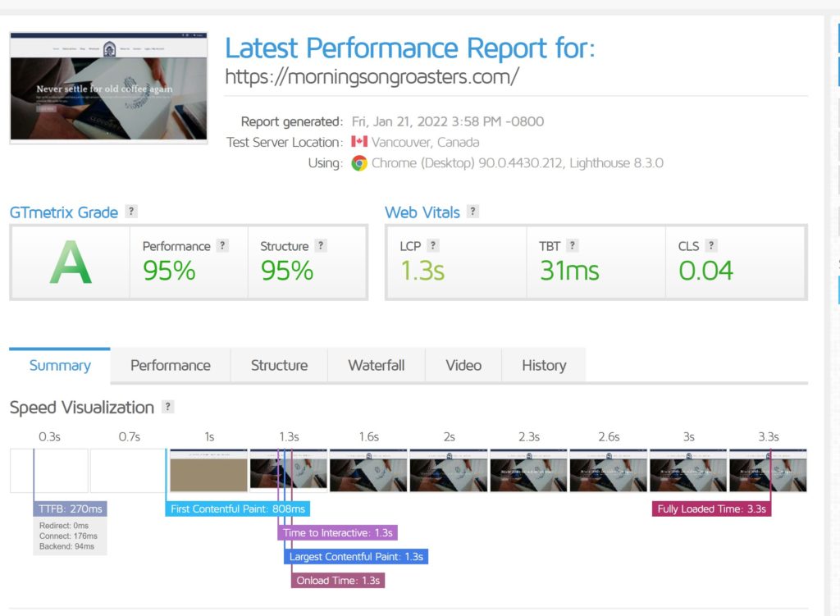Click the help icon beside TBT

[x=572, y=245]
